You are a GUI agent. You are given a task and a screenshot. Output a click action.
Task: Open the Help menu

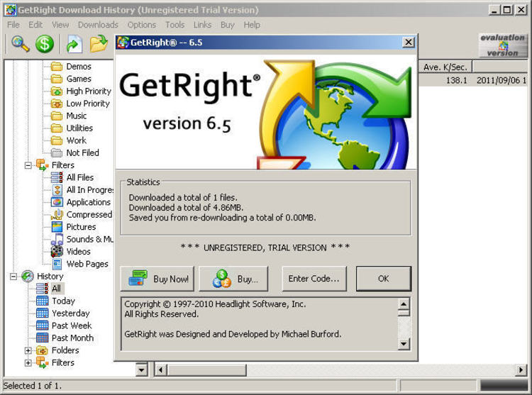point(252,25)
